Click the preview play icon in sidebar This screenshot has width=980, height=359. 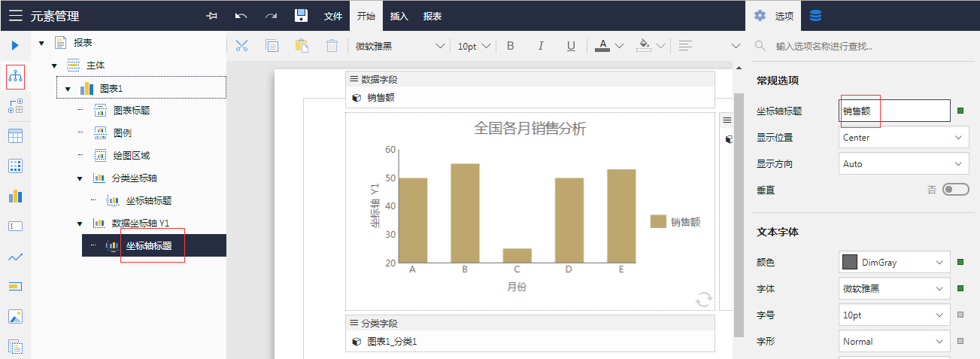coord(15,46)
